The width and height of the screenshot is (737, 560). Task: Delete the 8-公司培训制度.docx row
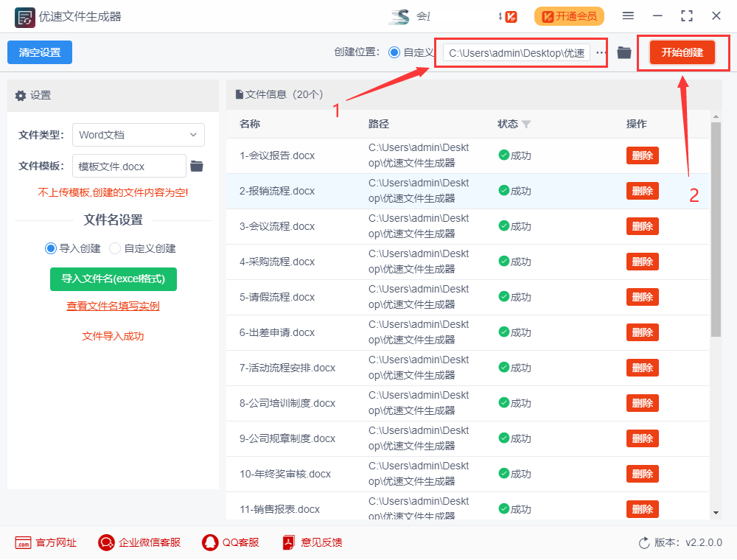pos(643,403)
